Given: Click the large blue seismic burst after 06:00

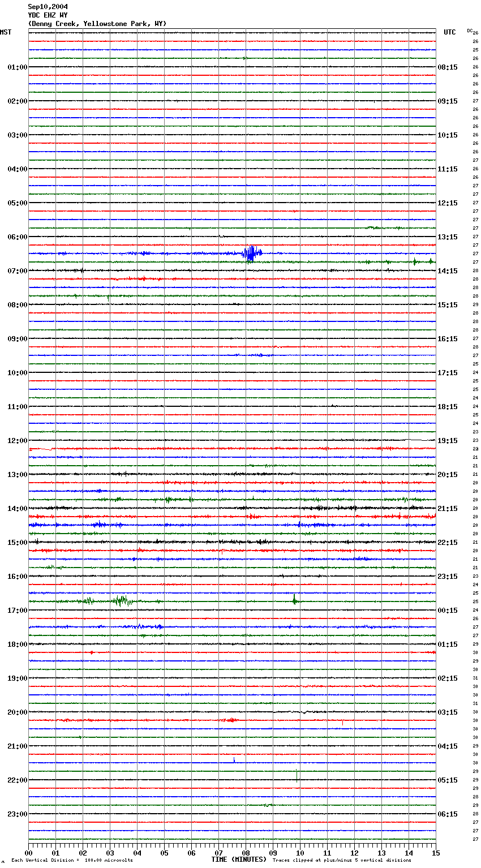Looking at the screenshot, I should point(252,253).
